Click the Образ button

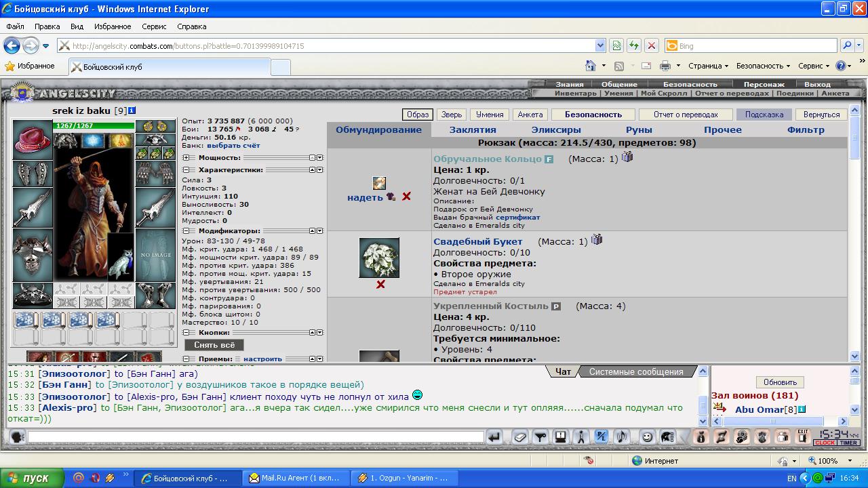pyautogui.click(x=418, y=115)
